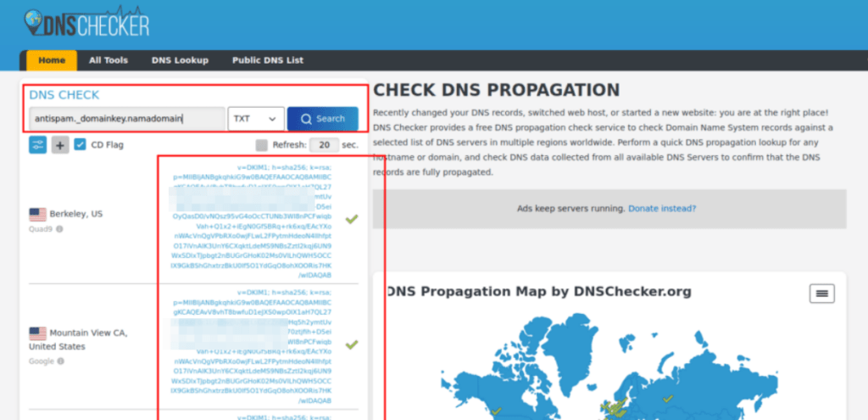Click the Search button
Screen dimensions: 868x420
click(323, 119)
